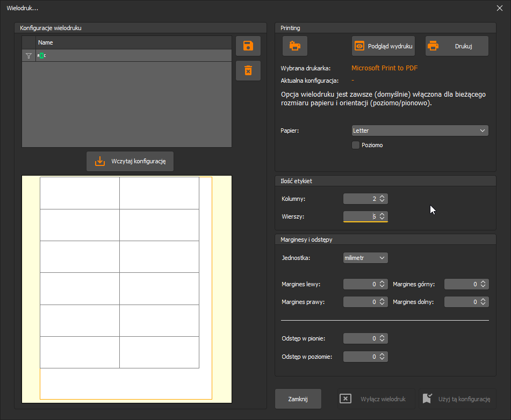Delete configuration using the trash icon
This screenshot has height=420, width=511.
248,70
